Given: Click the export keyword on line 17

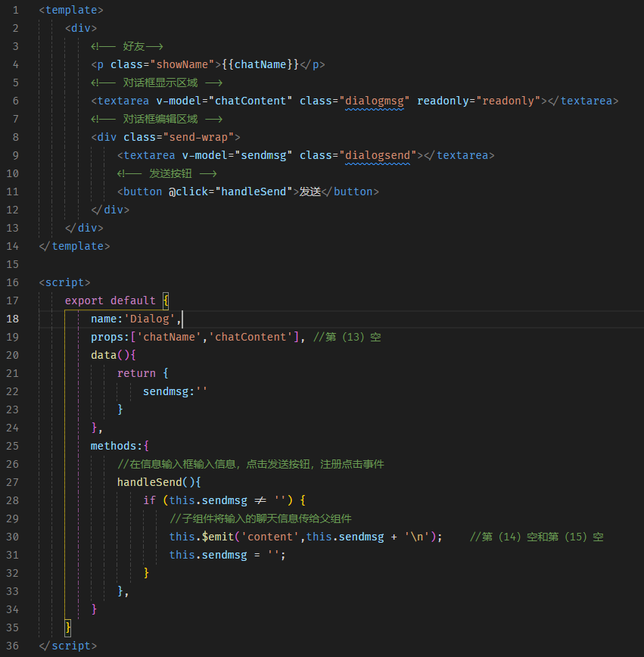Looking at the screenshot, I should coord(84,300).
